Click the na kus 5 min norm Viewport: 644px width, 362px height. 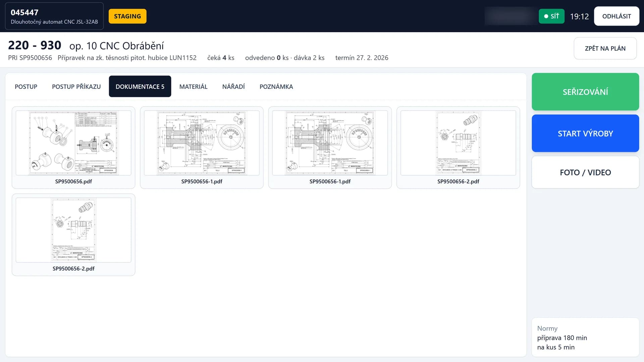(556, 347)
